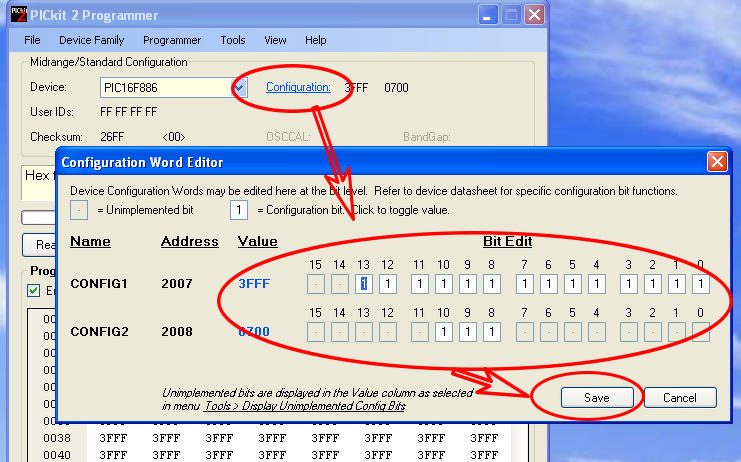
Task: Toggle CONFIG1 bit 4
Action: [597, 284]
